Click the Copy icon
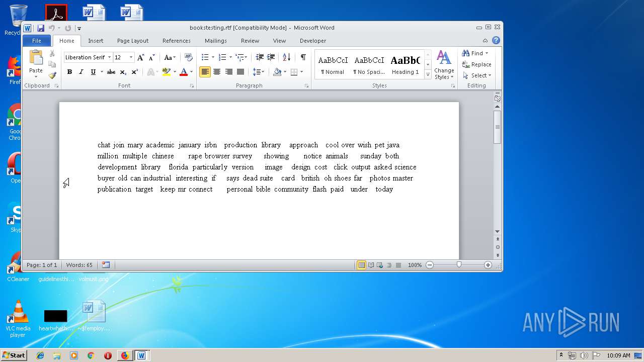The image size is (644, 362). click(52, 64)
